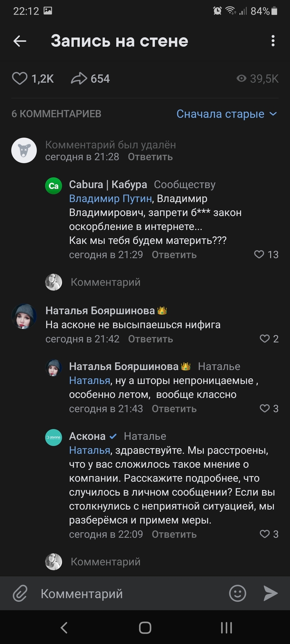
Task: Open the 'Владимир Путин' mention link
Action: click(x=110, y=199)
